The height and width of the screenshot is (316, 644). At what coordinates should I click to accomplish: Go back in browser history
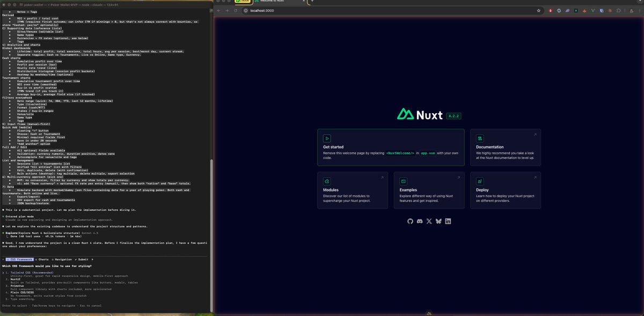219,10
